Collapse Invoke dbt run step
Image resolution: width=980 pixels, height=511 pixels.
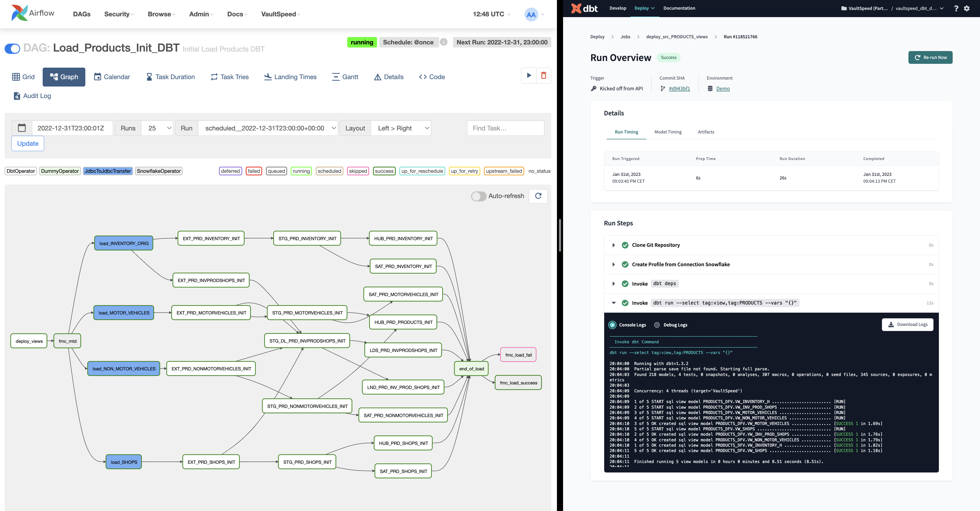coord(613,303)
